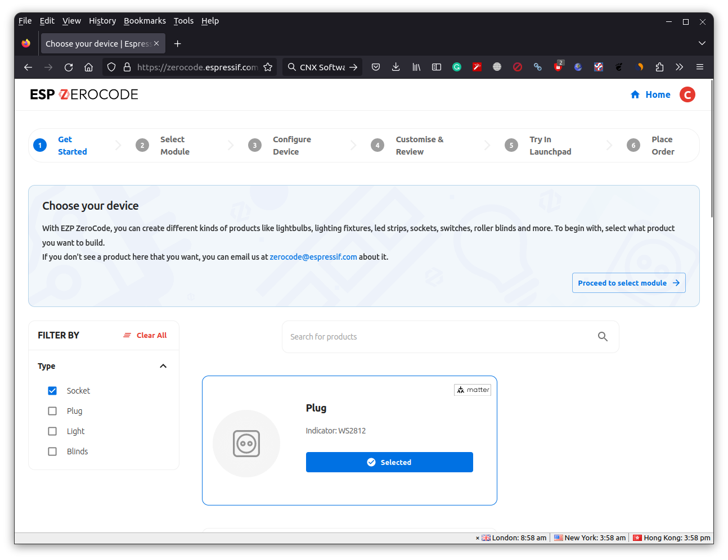This screenshot has height=560, width=728.
Task: Open a new browser tab
Action: (178, 43)
